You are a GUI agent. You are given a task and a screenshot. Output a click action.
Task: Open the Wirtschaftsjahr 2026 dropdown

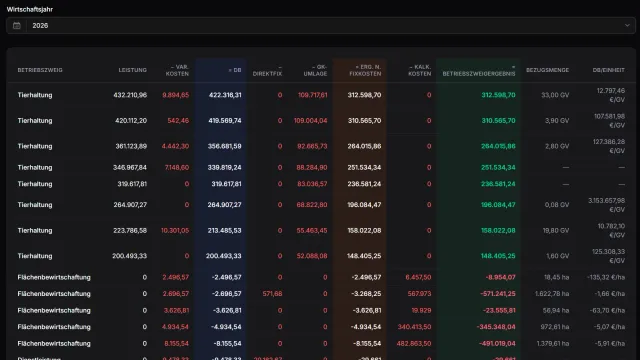click(321, 26)
